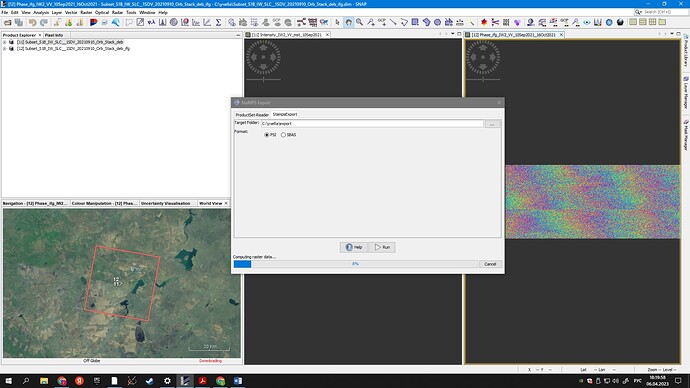Click the Open Product toolbar icon
Screen dimensions: 690x388
[7, 22]
